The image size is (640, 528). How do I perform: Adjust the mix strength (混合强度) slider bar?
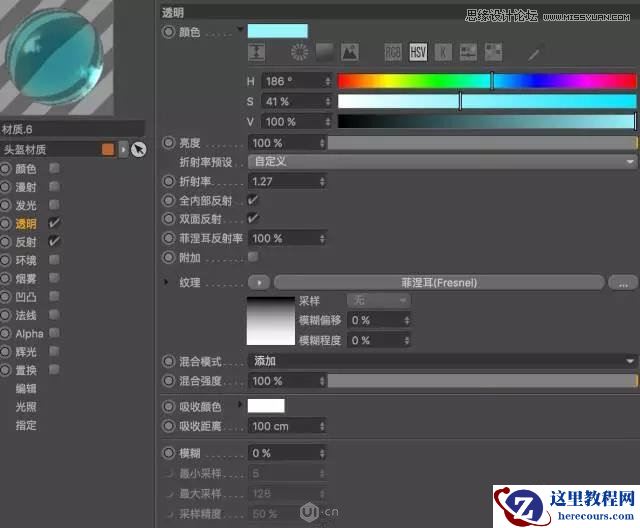(482, 381)
